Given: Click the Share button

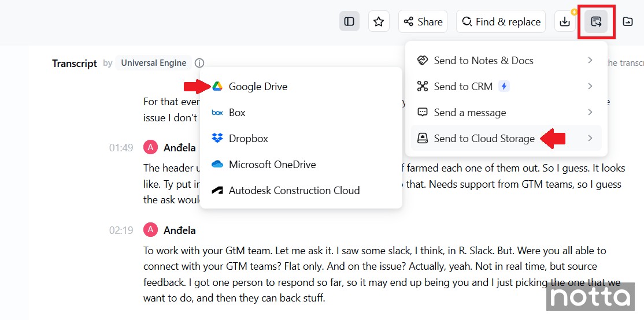Looking at the screenshot, I should point(423,21).
